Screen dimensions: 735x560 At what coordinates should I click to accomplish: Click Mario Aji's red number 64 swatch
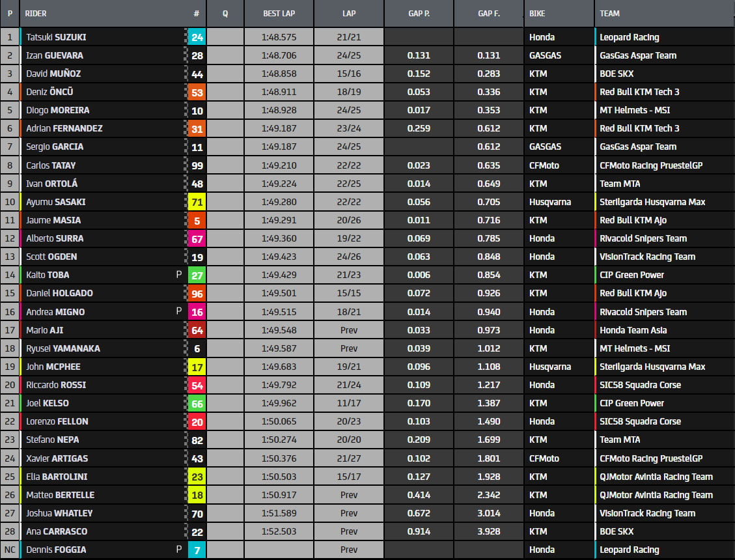click(x=197, y=330)
